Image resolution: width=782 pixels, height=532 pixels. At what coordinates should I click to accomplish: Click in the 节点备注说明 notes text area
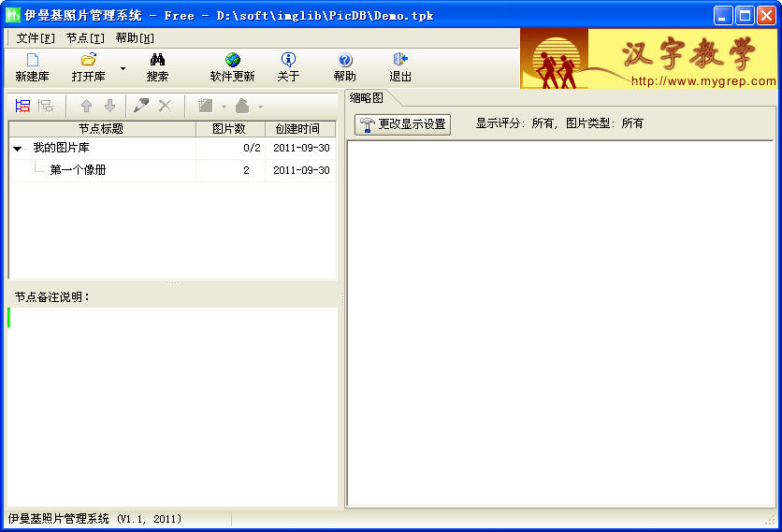[x=172, y=407]
